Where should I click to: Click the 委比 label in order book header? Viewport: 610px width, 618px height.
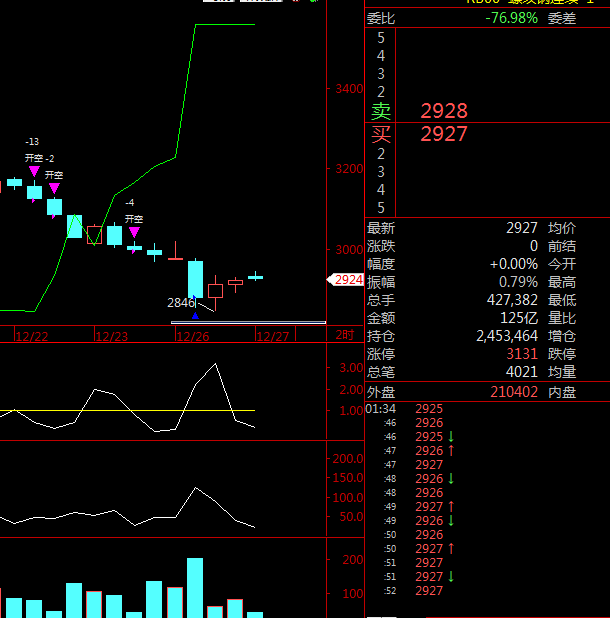pyautogui.click(x=381, y=18)
